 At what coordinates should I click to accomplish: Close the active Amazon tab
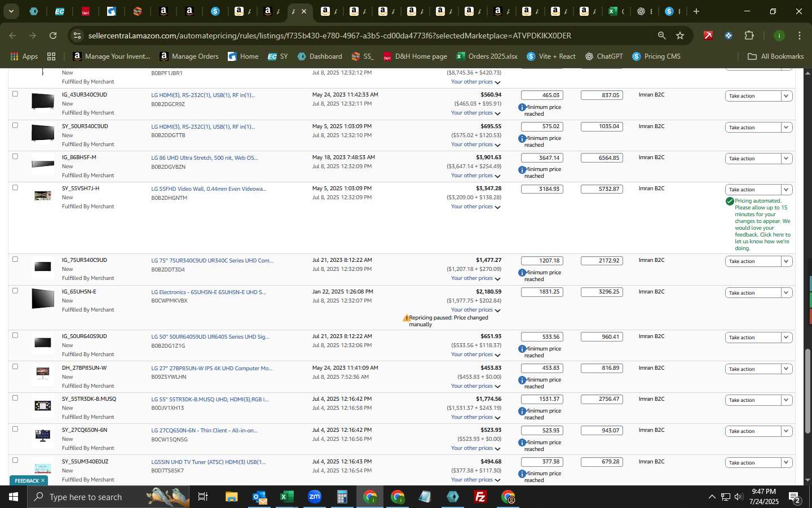point(304,11)
